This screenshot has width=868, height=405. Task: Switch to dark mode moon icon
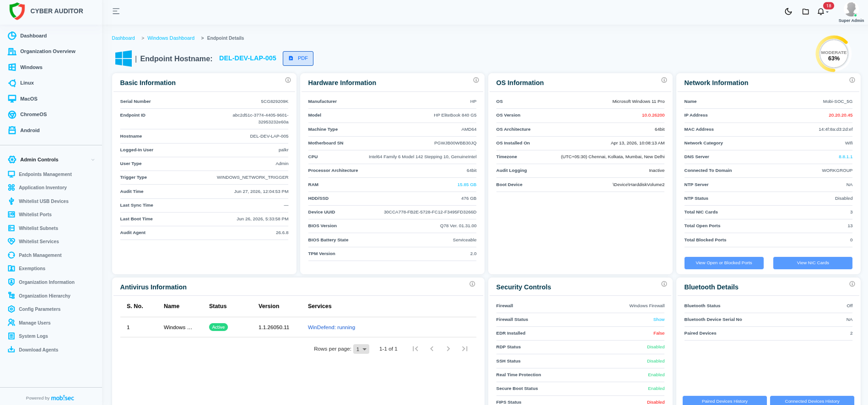click(788, 11)
